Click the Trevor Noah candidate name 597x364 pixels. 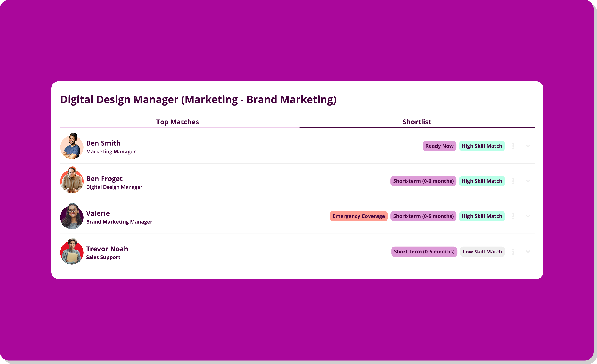[x=107, y=249]
